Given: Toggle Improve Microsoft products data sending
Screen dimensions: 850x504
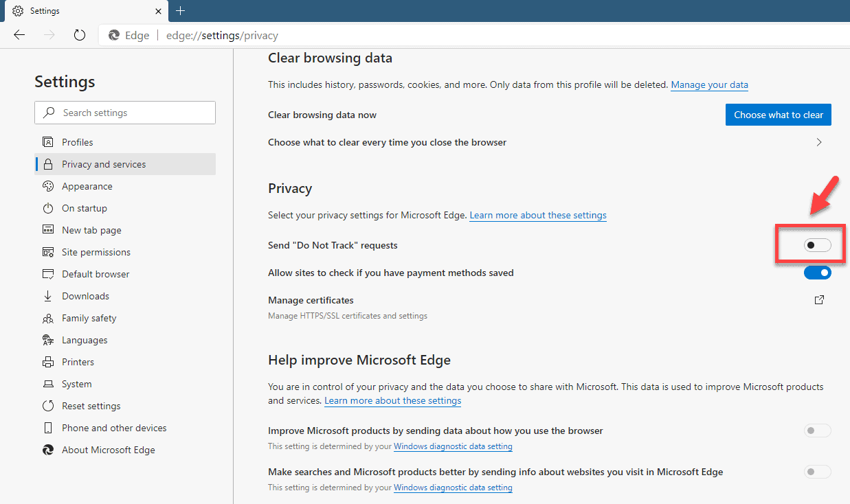Looking at the screenshot, I should point(817,431).
